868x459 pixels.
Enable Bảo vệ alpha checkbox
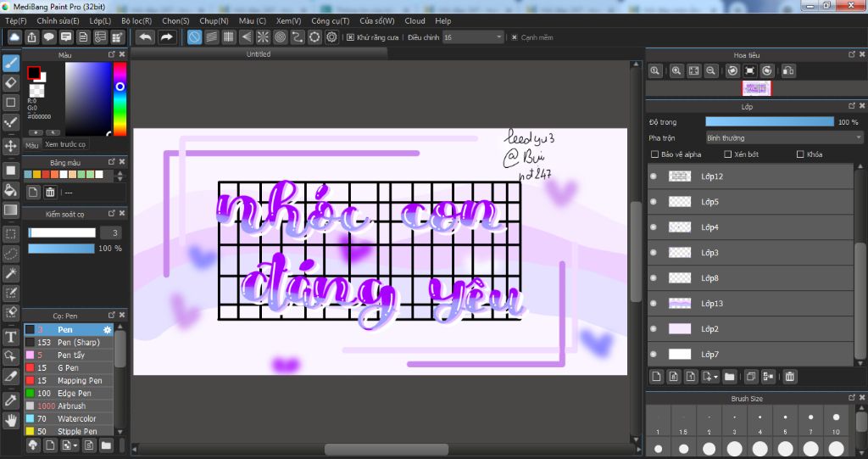coord(655,154)
